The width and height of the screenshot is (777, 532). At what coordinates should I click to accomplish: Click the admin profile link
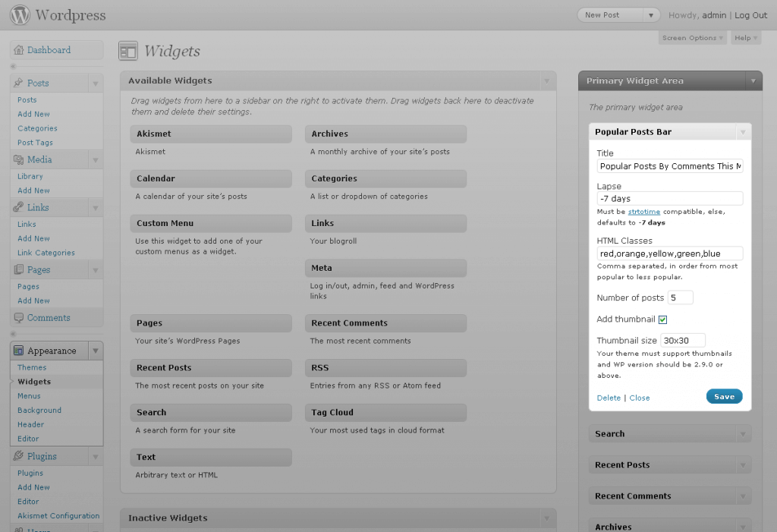pos(714,15)
